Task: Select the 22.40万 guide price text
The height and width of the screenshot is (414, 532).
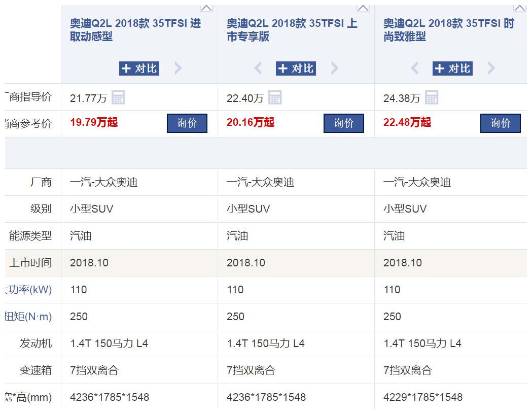Action: pyautogui.click(x=245, y=98)
